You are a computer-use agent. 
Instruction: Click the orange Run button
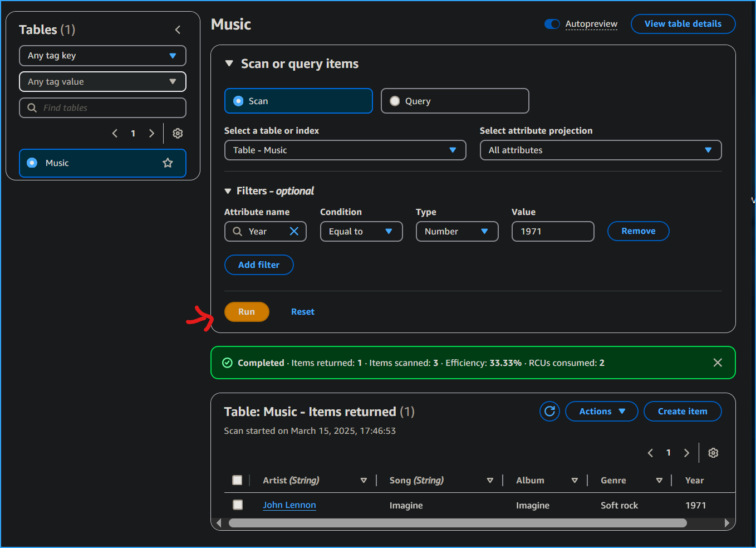(x=247, y=312)
